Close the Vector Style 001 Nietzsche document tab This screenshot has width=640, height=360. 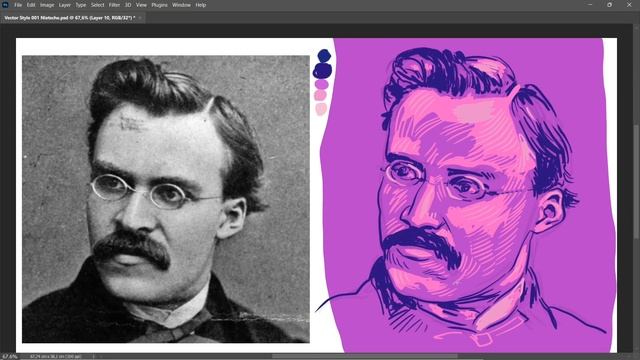140,18
